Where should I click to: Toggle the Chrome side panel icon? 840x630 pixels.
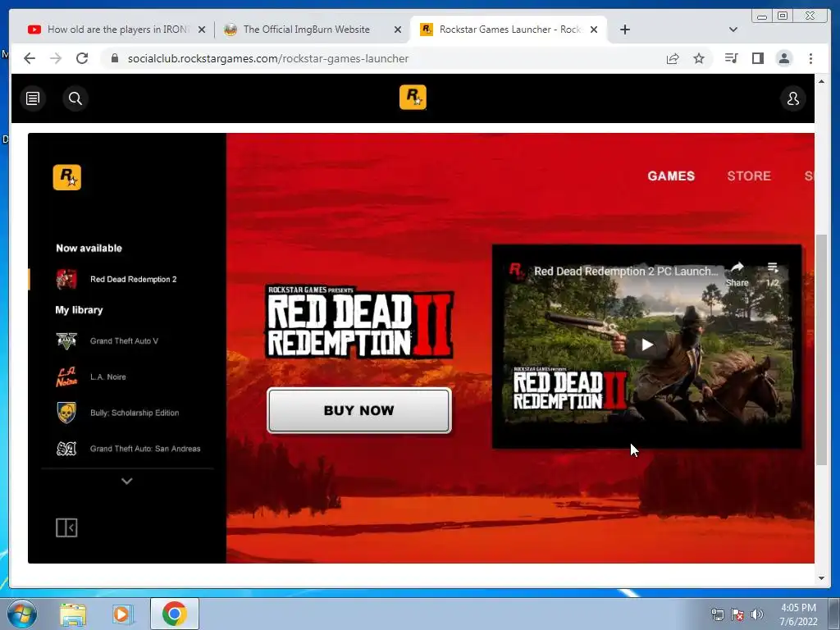[757, 58]
